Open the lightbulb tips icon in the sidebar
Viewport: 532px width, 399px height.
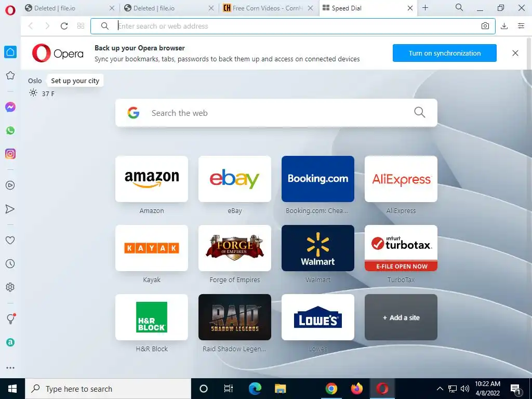(x=10, y=318)
